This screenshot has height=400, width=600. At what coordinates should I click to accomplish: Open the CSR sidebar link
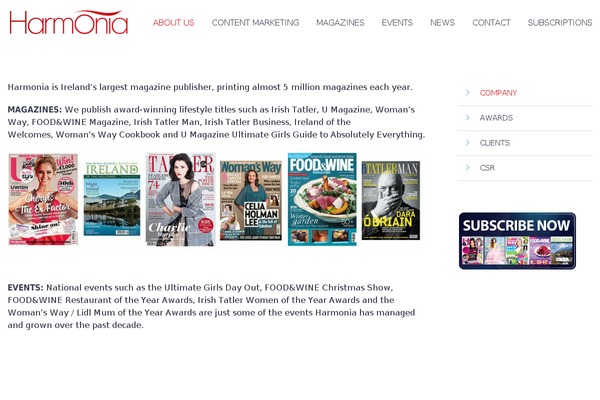click(487, 168)
